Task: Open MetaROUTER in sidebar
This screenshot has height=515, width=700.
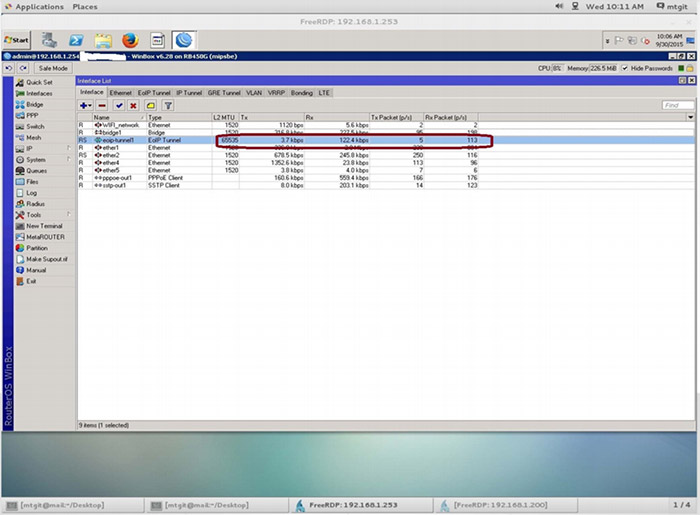Action: pyautogui.click(x=45, y=237)
